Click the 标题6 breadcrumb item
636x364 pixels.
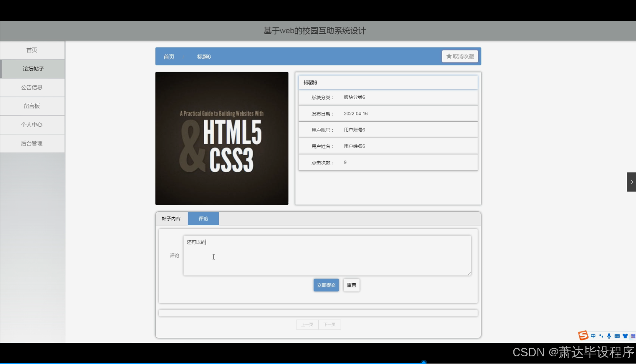[204, 57]
